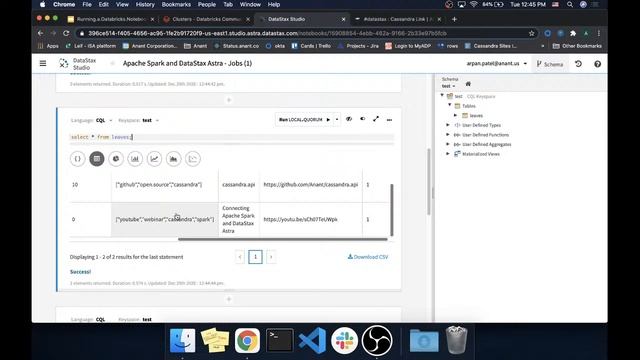This screenshot has height=360, width=640.
Task: Expand User Defined Aggregates node
Action: 448,144
